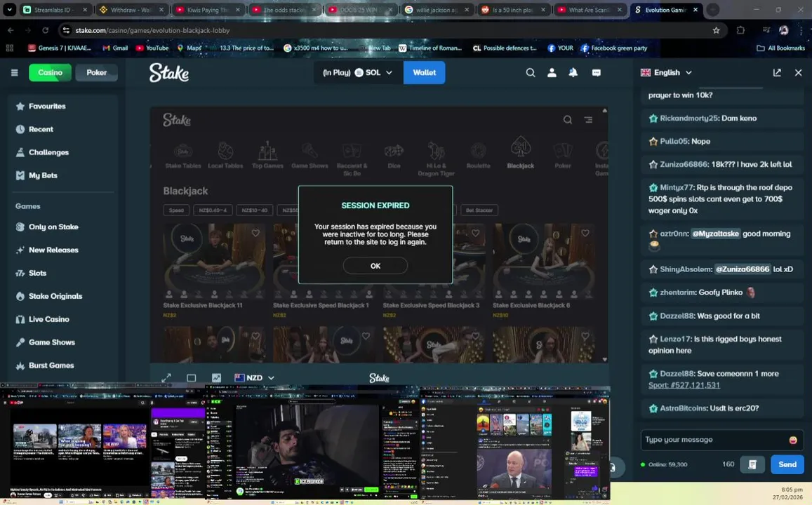Toggle the Bet Stacker filter chip
The height and width of the screenshot is (505, 812).
coord(479,210)
